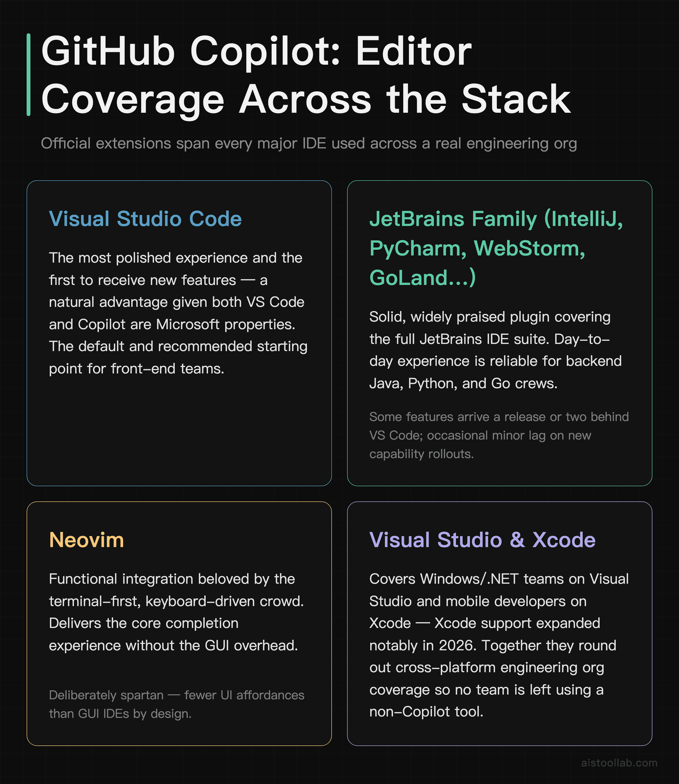Click the Visual Studio Code card paragraph 'The most polished experience'
Image resolution: width=679 pixels, height=784 pixels.
click(178, 313)
